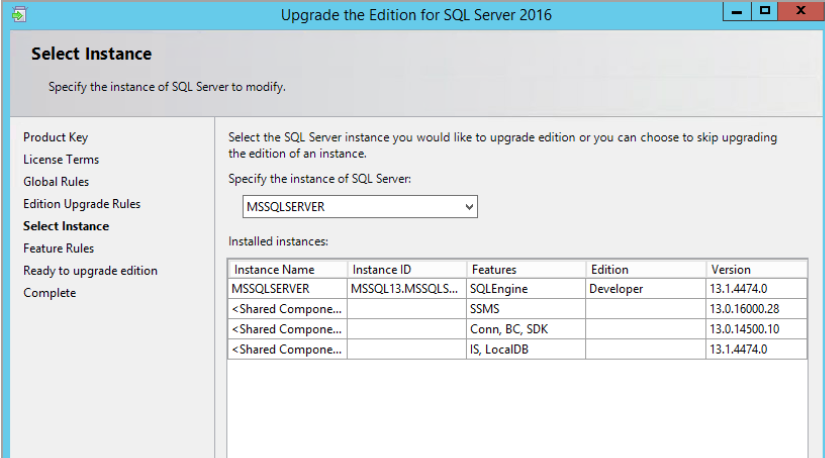
Task: Click version 13.0.16000.28 cell
Action: pyautogui.click(x=756, y=309)
